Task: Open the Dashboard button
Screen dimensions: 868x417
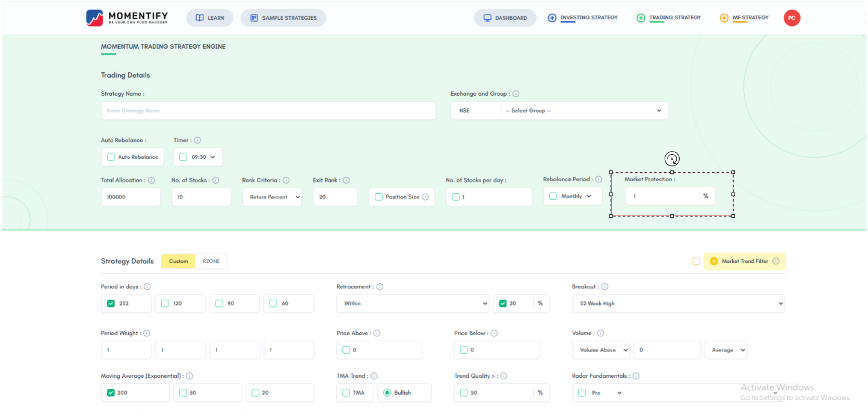Action: (505, 18)
